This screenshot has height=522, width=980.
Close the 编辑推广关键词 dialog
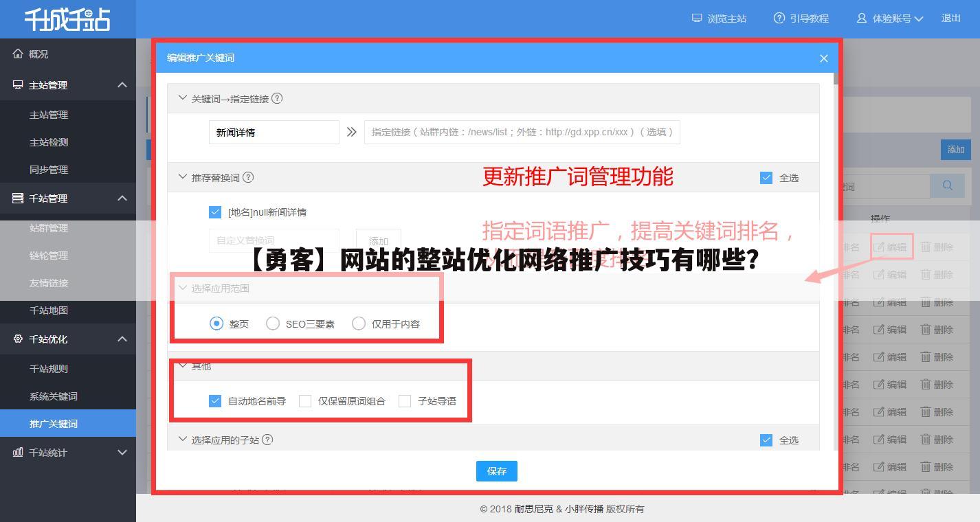[x=823, y=58]
